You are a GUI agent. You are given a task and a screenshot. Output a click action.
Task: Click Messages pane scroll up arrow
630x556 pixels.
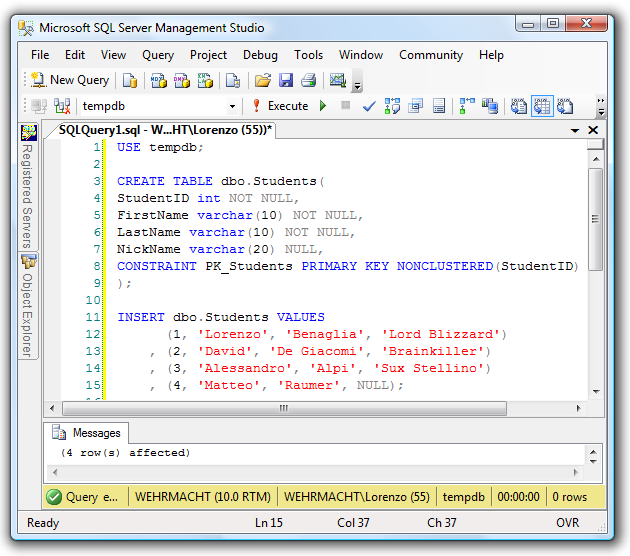click(593, 452)
